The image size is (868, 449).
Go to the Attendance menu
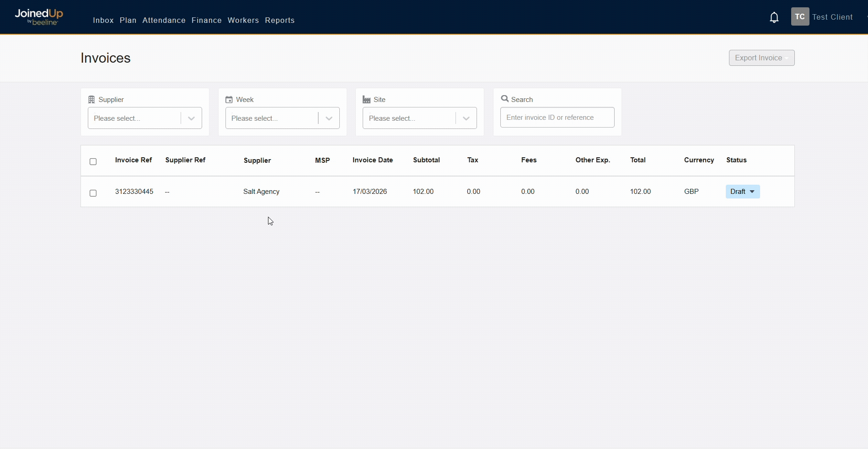[x=164, y=21]
